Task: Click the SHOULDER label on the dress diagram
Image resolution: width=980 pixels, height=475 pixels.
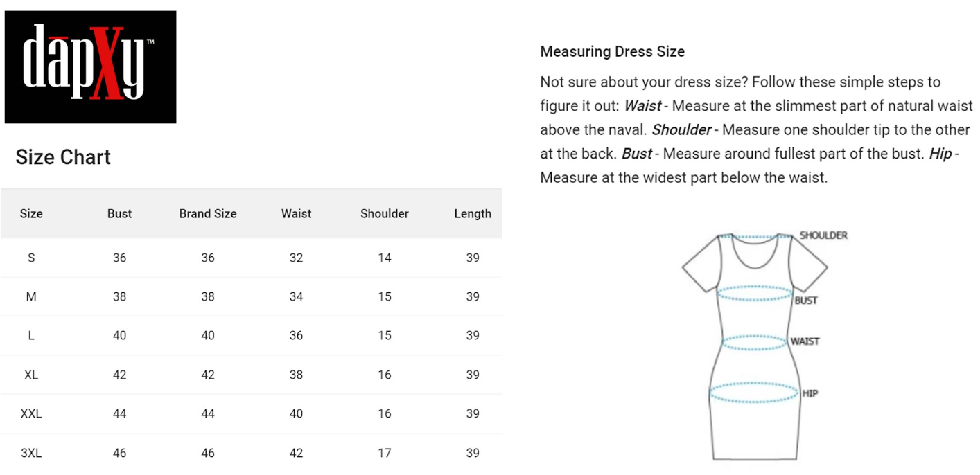Action: [x=823, y=235]
